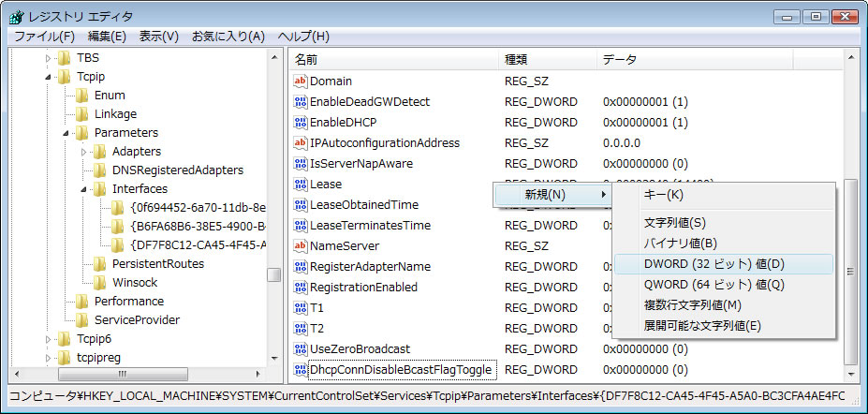Click the DWORD icon beside RegistrationEnabled

pos(300,288)
